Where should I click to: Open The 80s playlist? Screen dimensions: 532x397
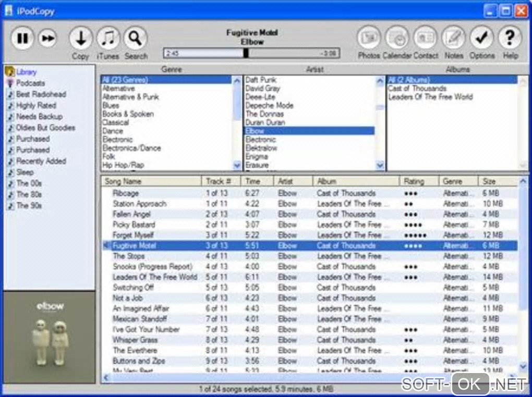coord(29,195)
